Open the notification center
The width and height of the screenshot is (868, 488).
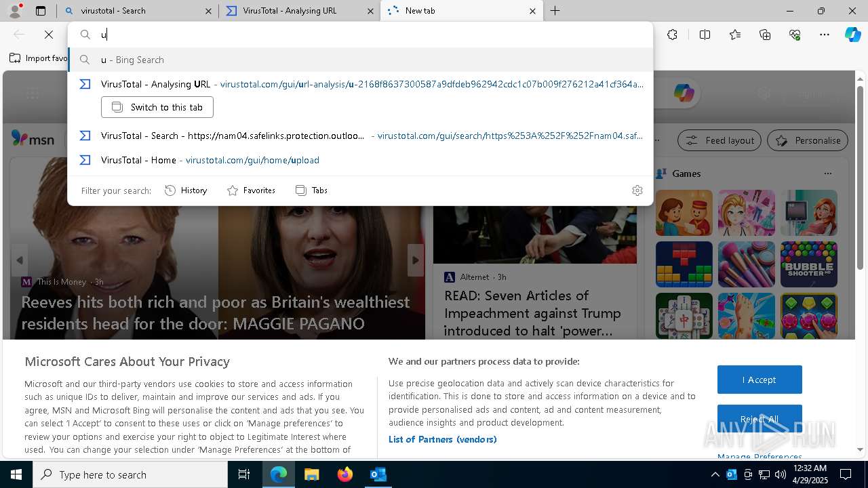[846, 474]
